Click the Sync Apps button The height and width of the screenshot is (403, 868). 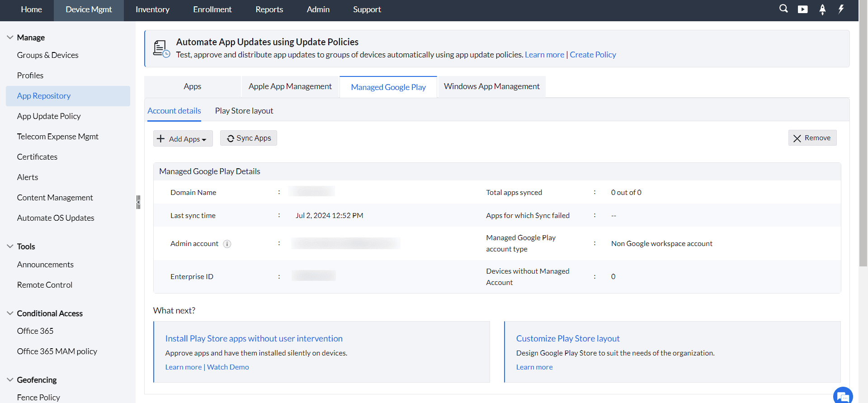click(x=249, y=138)
